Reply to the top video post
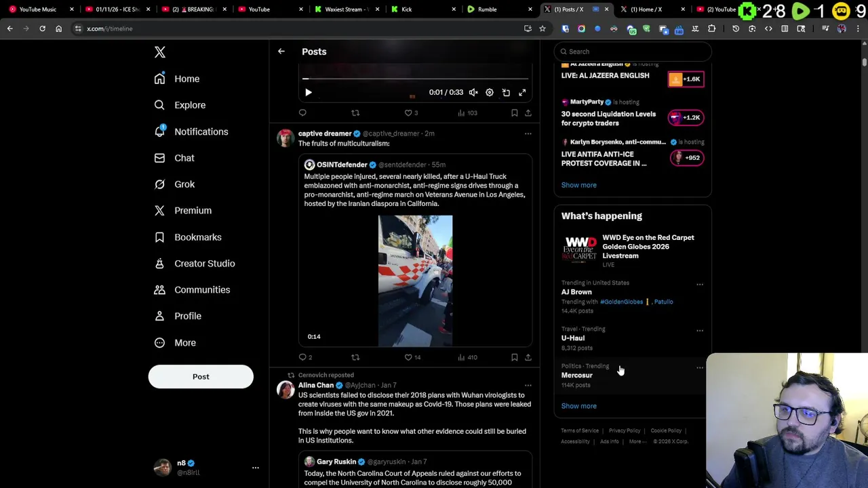 point(302,113)
